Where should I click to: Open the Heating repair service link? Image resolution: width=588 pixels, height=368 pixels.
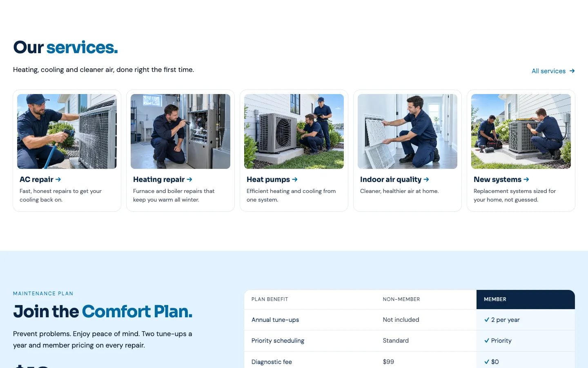tap(163, 180)
